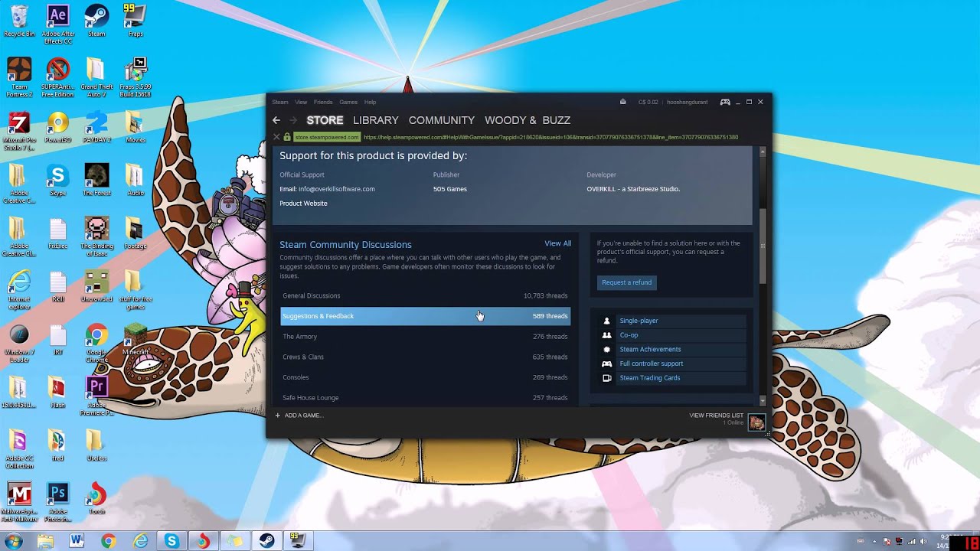Click the Steam URL address text
Viewport: 980px width, 551px height.
(550, 137)
